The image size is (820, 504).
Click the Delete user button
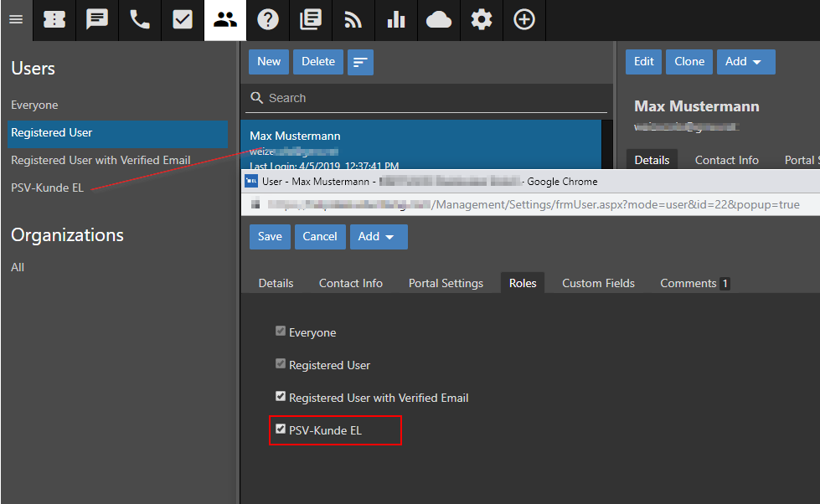click(x=318, y=62)
